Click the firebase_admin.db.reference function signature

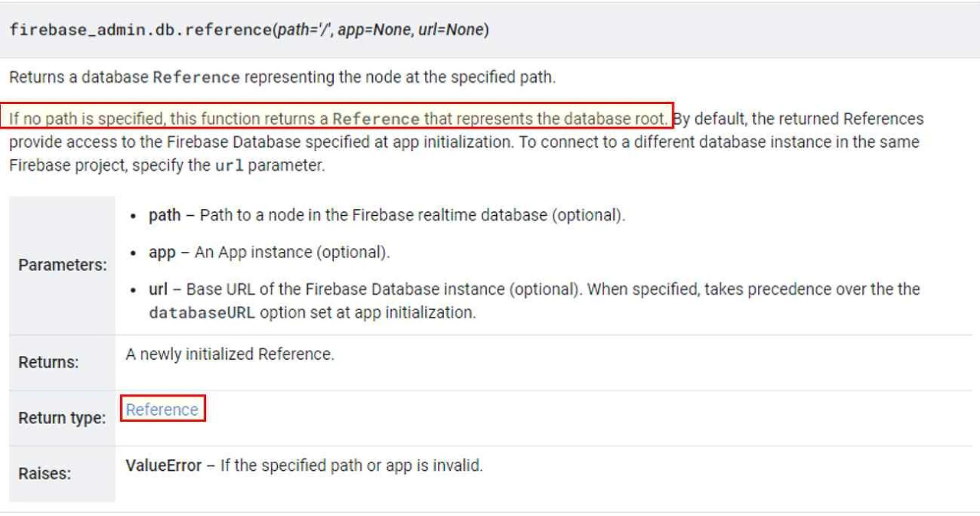[x=249, y=30]
